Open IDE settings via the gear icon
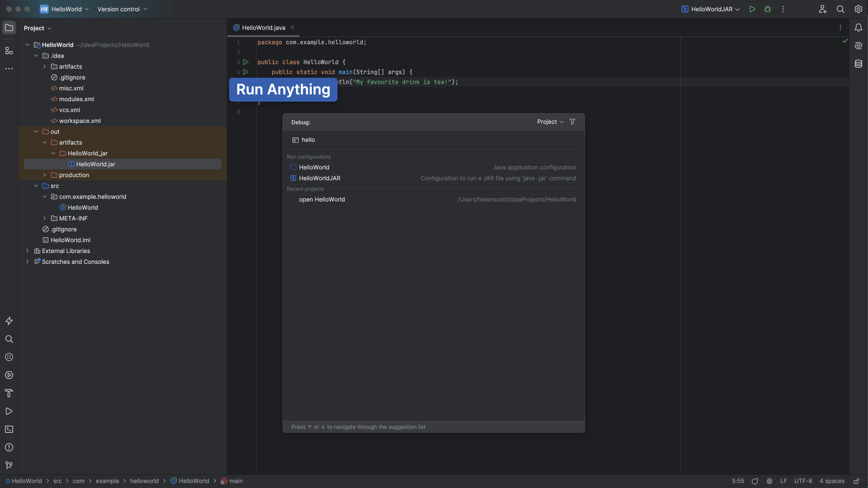This screenshot has height=488, width=868. pos(858,9)
